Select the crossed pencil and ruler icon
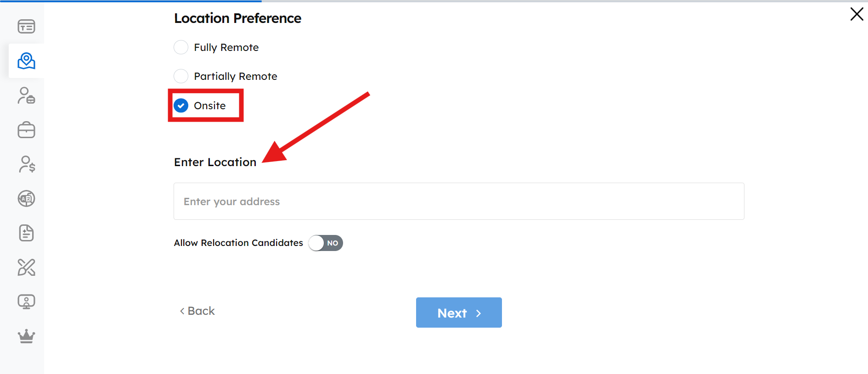 click(x=26, y=267)
